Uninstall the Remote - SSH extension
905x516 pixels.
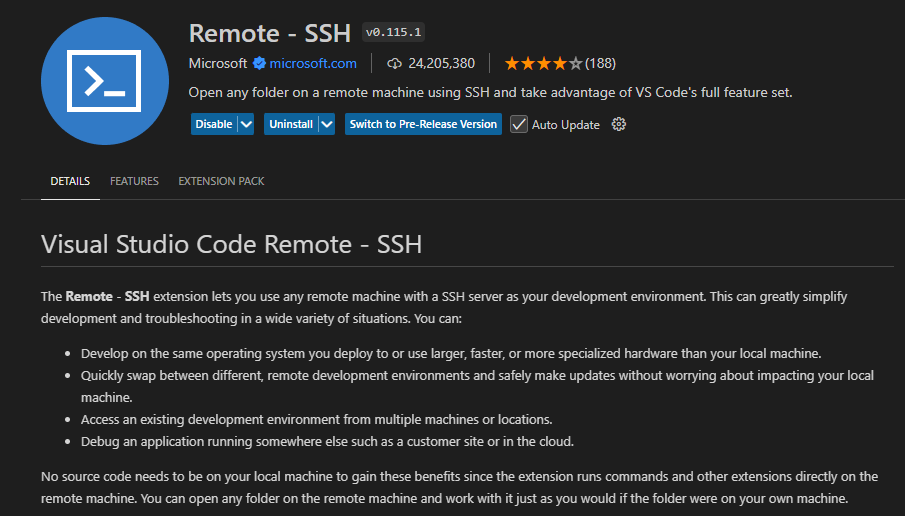pos(291,124)
